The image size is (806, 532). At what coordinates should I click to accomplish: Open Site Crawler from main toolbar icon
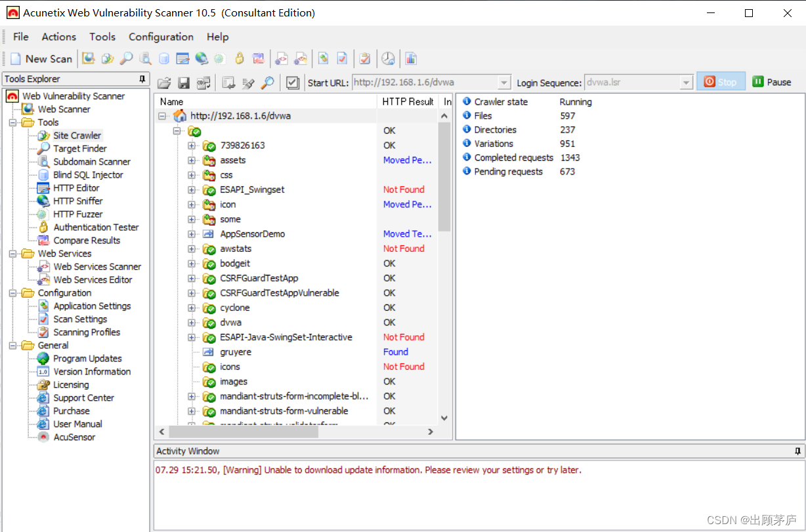[108, 58]
